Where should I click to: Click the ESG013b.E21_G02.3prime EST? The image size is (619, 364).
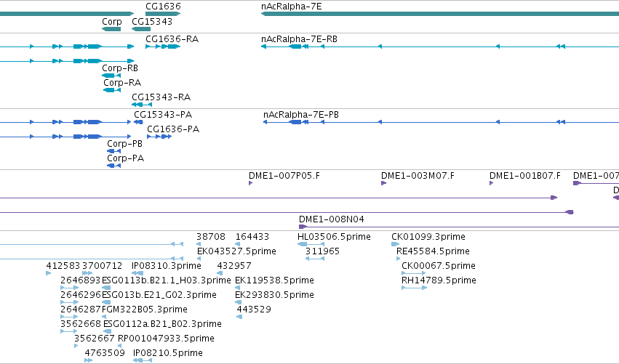pyautogui.click(x=106, y=302)
